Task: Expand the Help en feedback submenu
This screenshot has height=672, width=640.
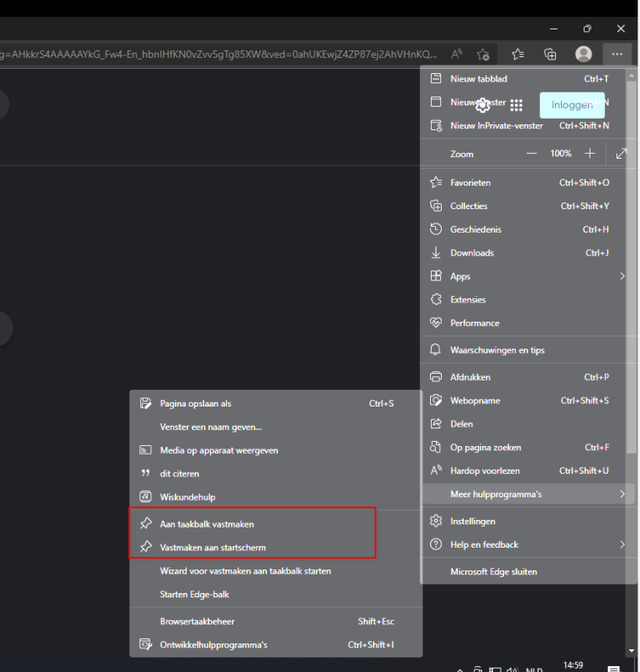Action: click(x=622, y=545)
